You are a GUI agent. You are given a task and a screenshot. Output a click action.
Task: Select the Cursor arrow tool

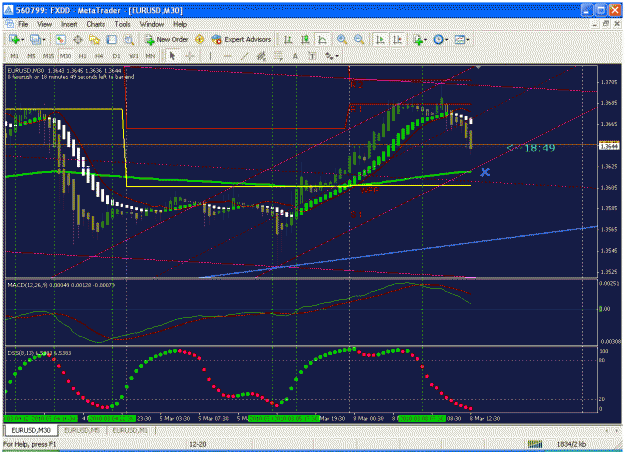coord(172,56)
